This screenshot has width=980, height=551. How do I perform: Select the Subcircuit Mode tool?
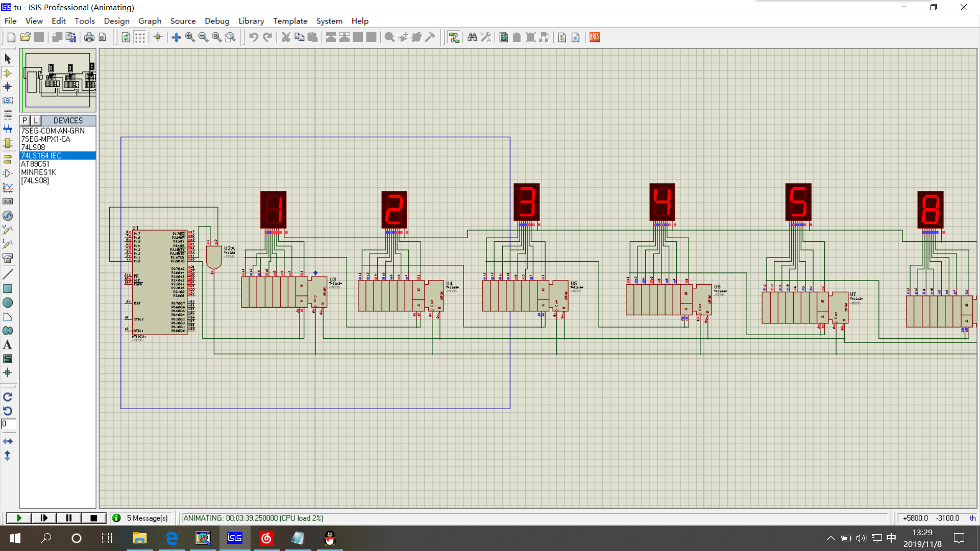[x=8, y=143]
